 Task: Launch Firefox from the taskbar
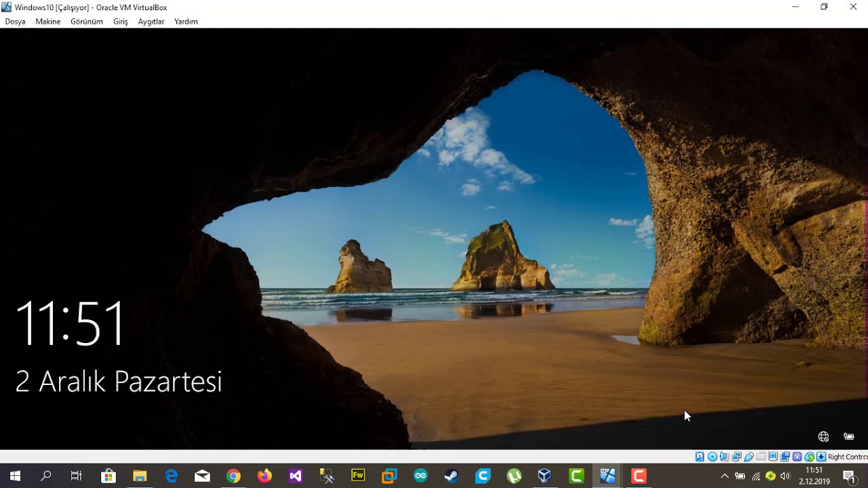tap(264, 476)
